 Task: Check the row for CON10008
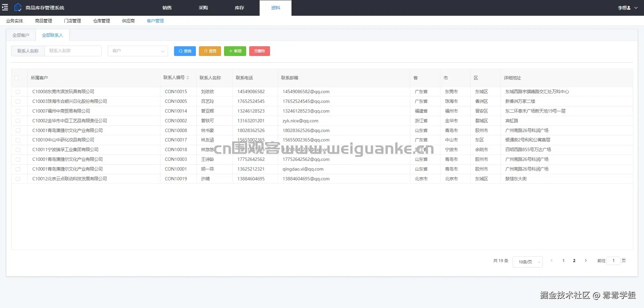click(x=18, y=131)
